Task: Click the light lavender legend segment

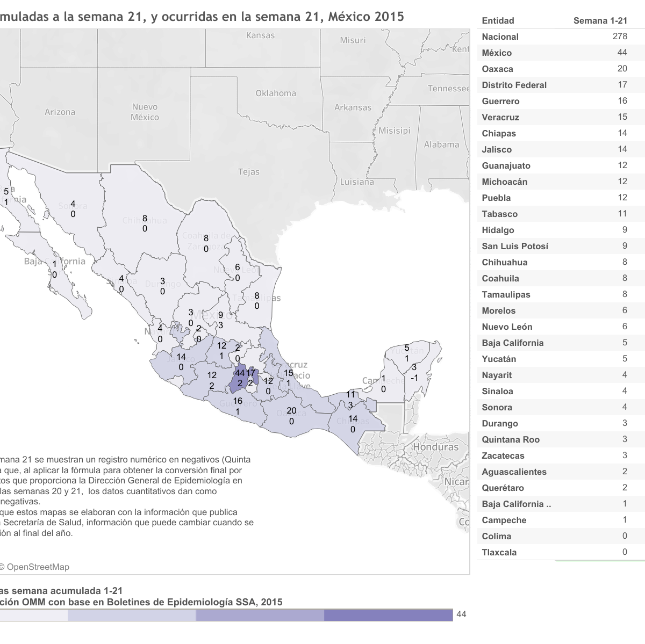Action: pos(132,615)
